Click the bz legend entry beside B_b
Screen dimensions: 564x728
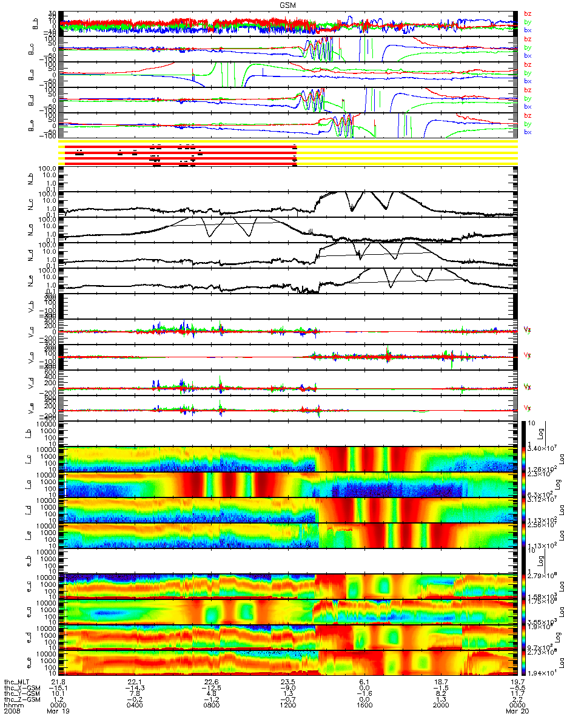pyautogui.click(x=528, y=13)
